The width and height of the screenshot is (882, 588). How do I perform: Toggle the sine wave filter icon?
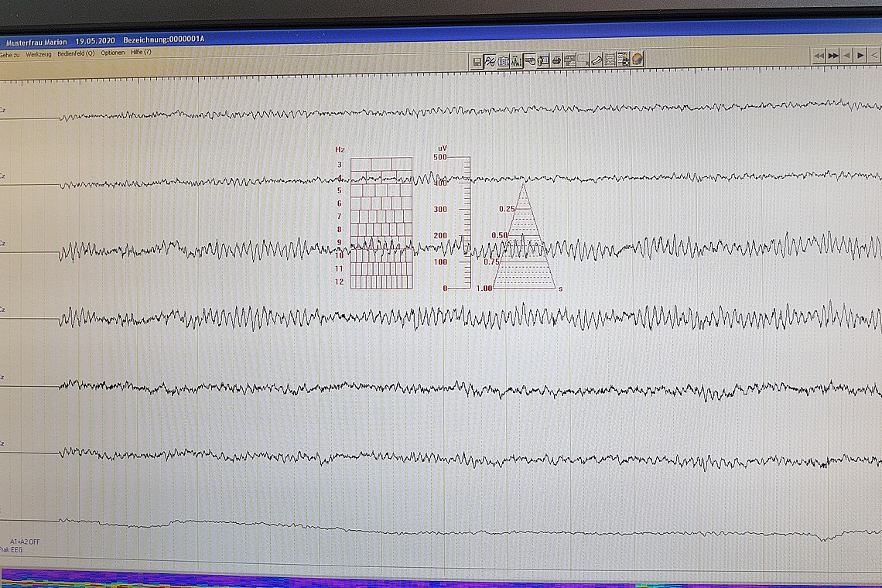click(490, 61)
